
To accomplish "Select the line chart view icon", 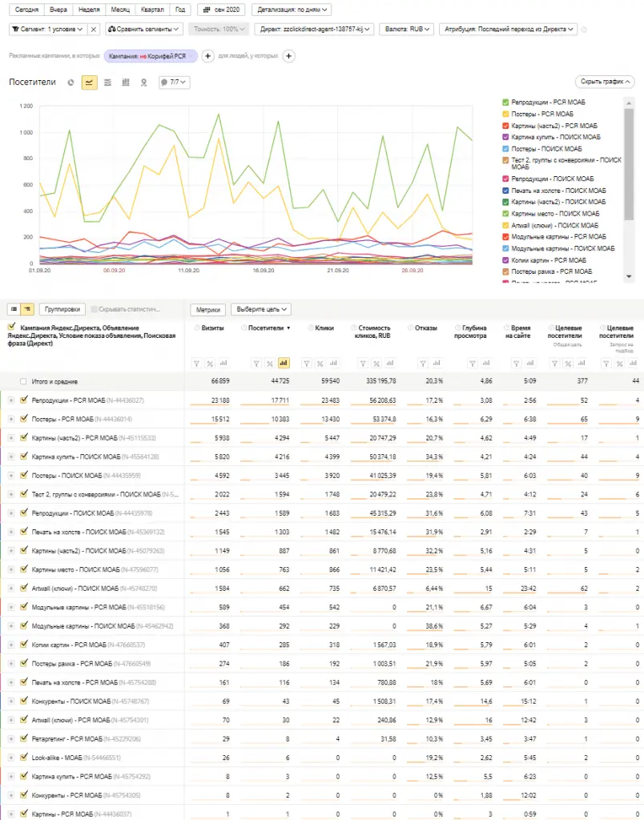I will coord(90,82).
